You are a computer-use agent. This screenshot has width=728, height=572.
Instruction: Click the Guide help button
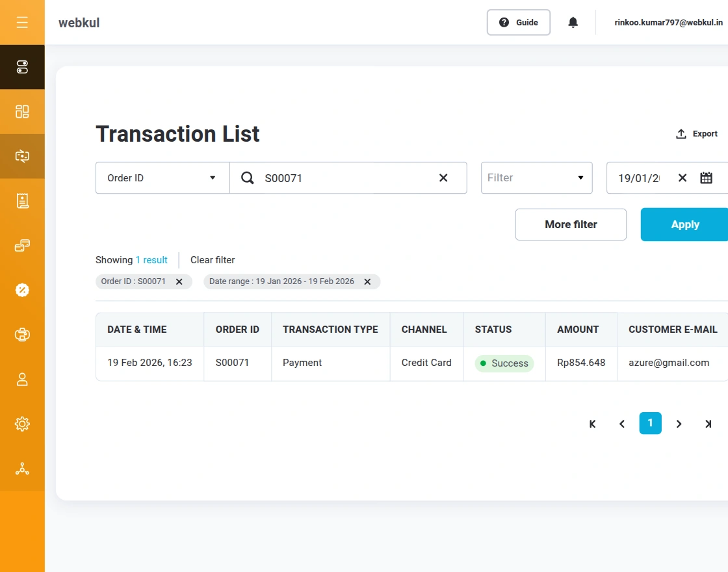(x=518, y=22)
